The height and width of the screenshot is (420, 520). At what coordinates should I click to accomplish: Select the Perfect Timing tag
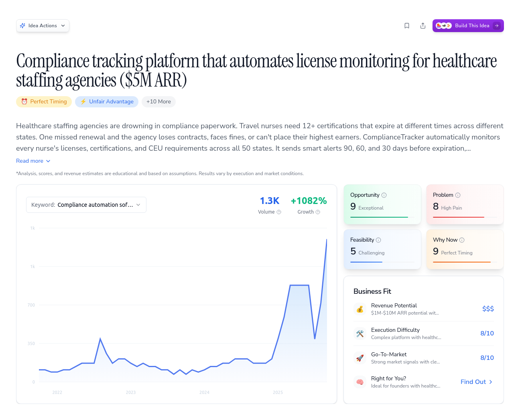pos(44,102)
